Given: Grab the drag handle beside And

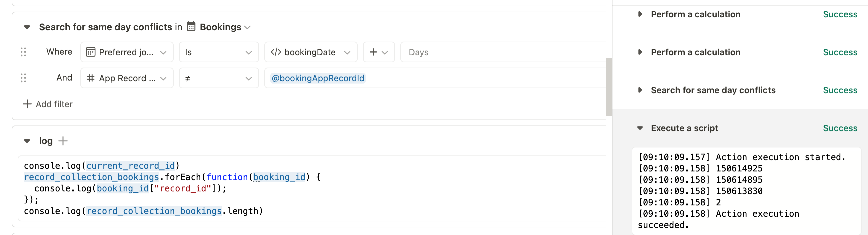Looking at the screenshot, I should 23,78.
